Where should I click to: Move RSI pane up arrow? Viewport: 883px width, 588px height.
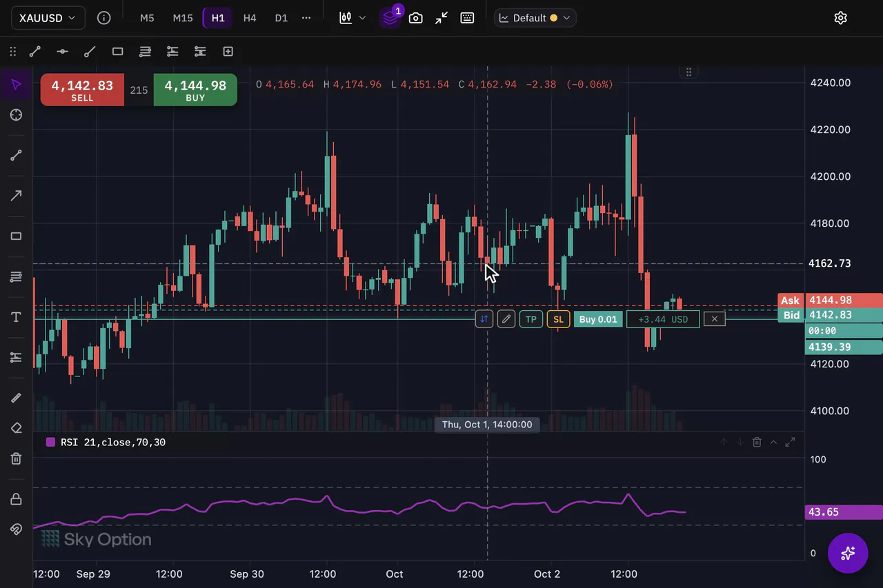724,443
